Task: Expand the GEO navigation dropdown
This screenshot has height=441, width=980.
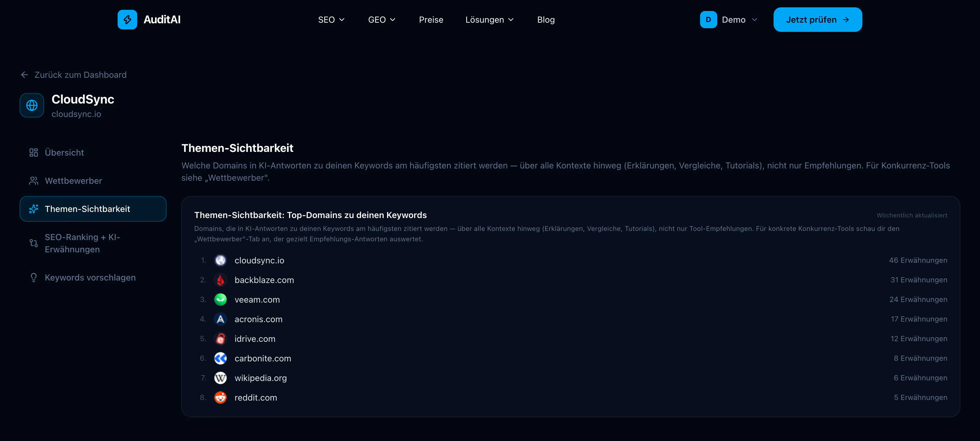Action: coord(382,19)
